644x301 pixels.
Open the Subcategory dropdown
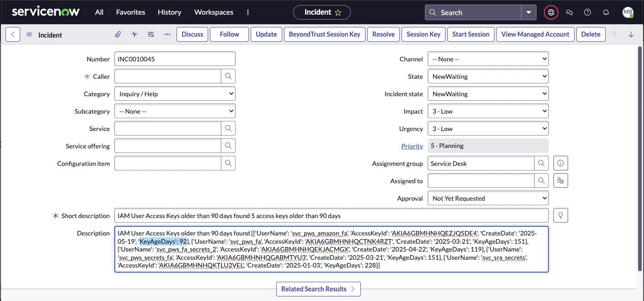coord(175,111)
